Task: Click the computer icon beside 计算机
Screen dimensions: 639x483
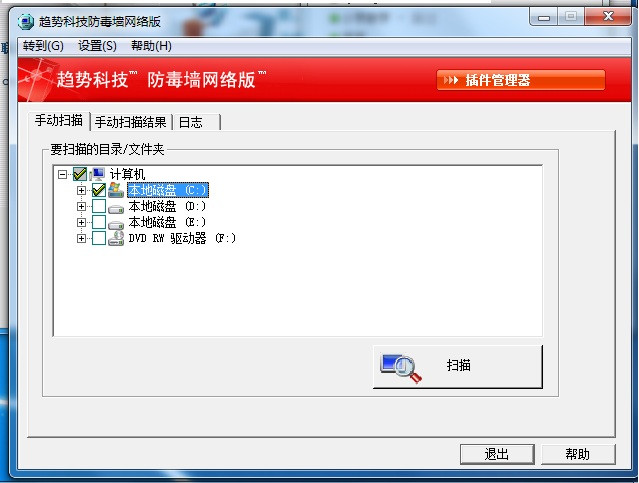Action: pyautogui.click(x=97, y=174)
